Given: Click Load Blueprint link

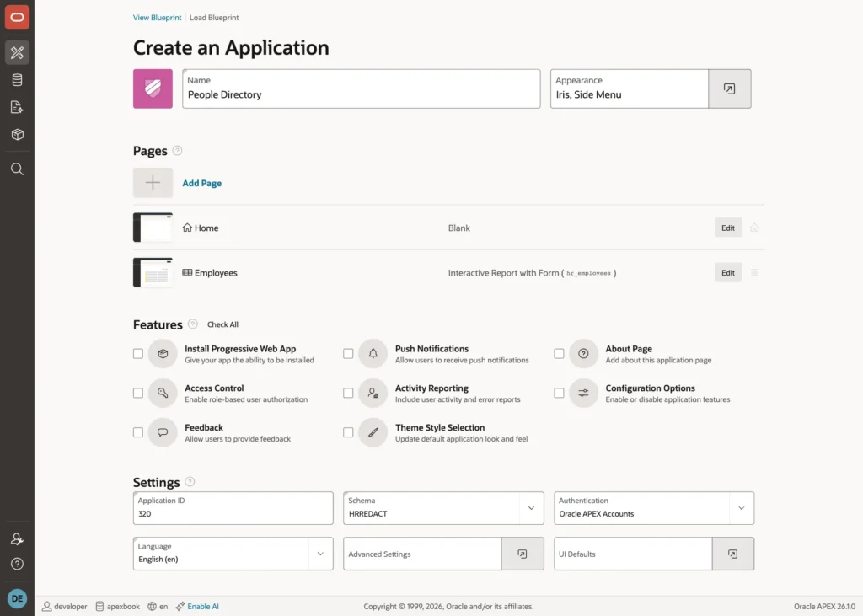Looking at the screenshot, I should [214, 18].
